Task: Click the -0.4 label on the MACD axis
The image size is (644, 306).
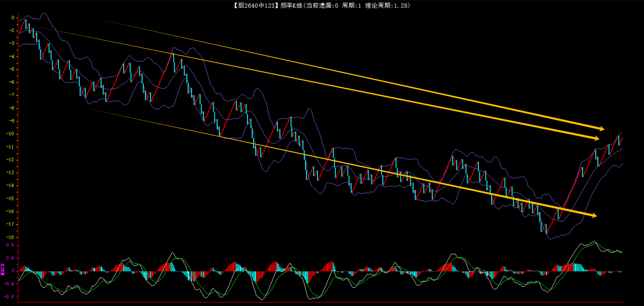Action: 9,283
